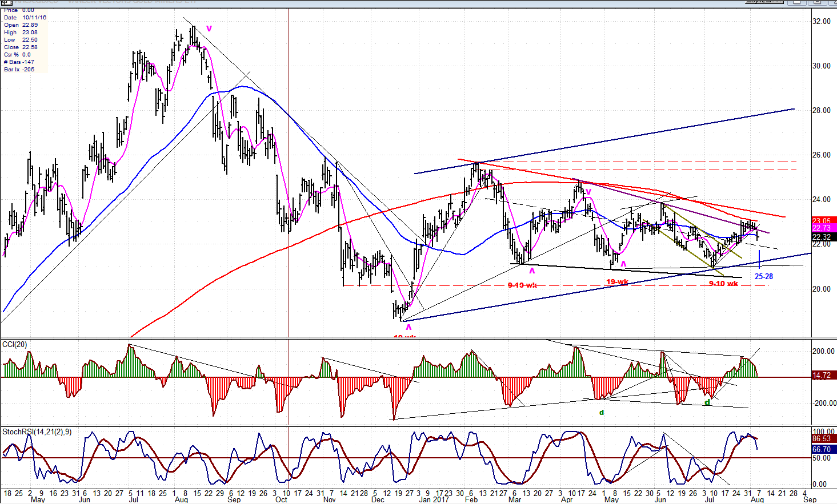Select the StochRSI red 86.53 value tag
This screenshot has width=837, height=504.
pos(824,438)
